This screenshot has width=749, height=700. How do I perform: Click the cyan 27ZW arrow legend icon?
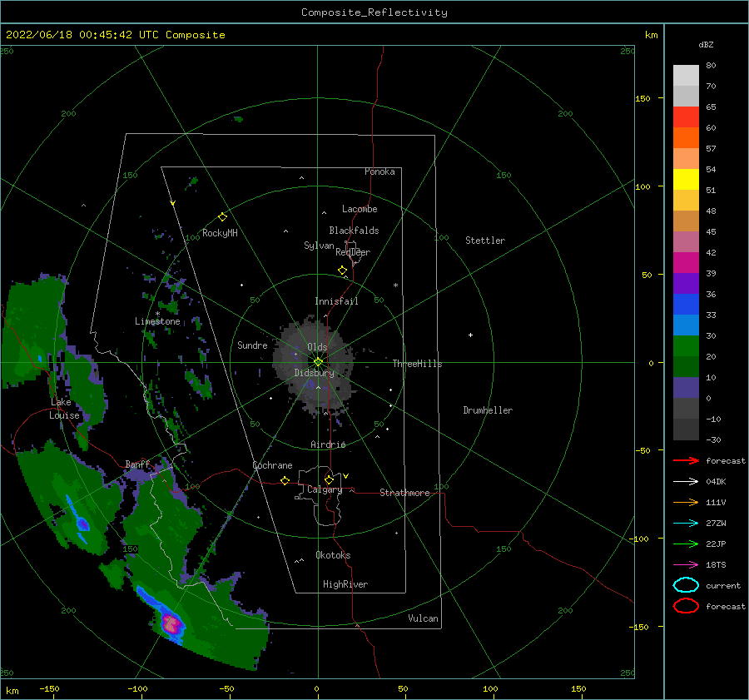pos(686,523)
